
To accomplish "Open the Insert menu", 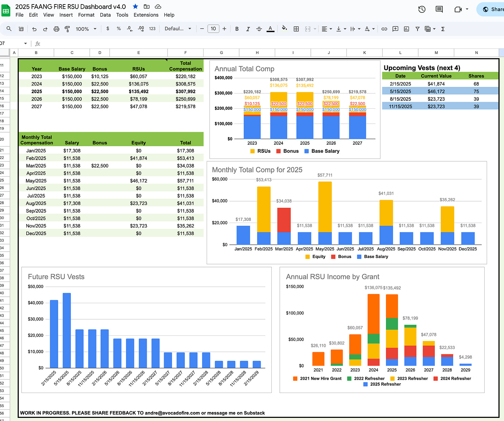I will [x=66, y=15].
